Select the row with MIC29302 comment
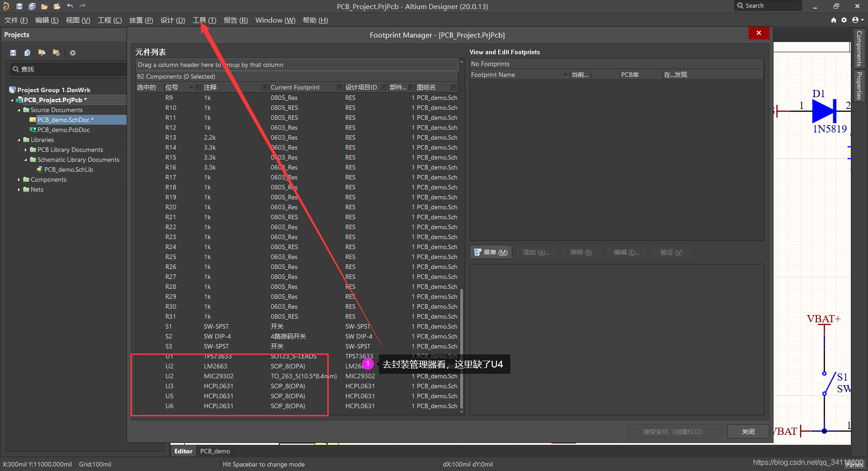868x471 pixels. [297, 376]
